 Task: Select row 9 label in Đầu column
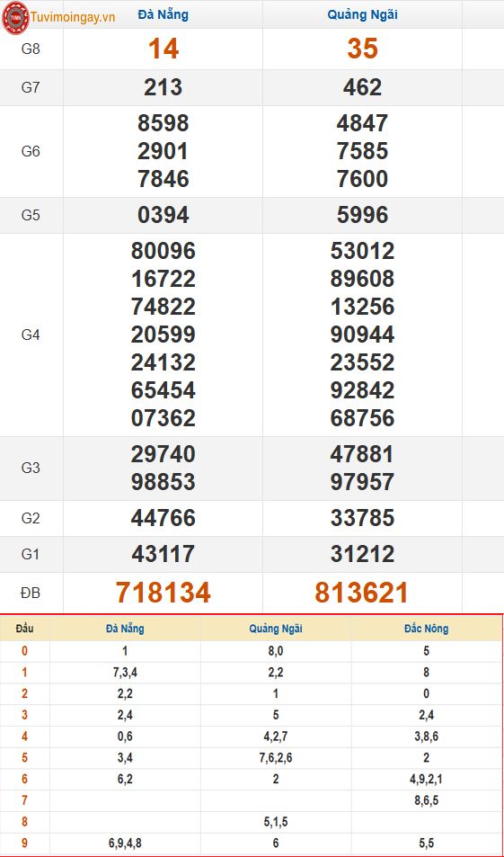coord(24,844)
